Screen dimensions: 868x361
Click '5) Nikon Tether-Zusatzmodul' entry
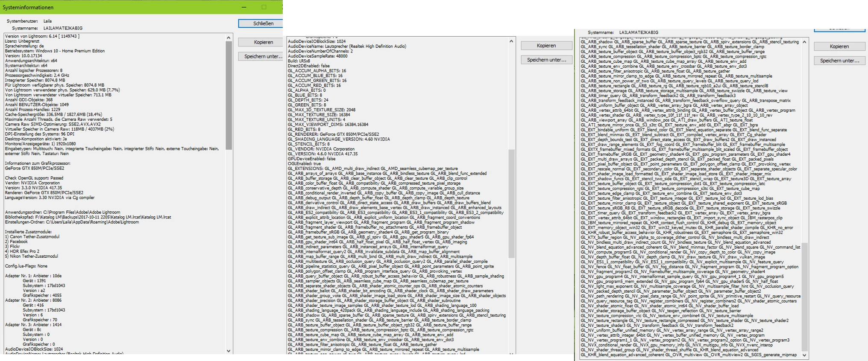pyautogui.click(x=32, y=256)
